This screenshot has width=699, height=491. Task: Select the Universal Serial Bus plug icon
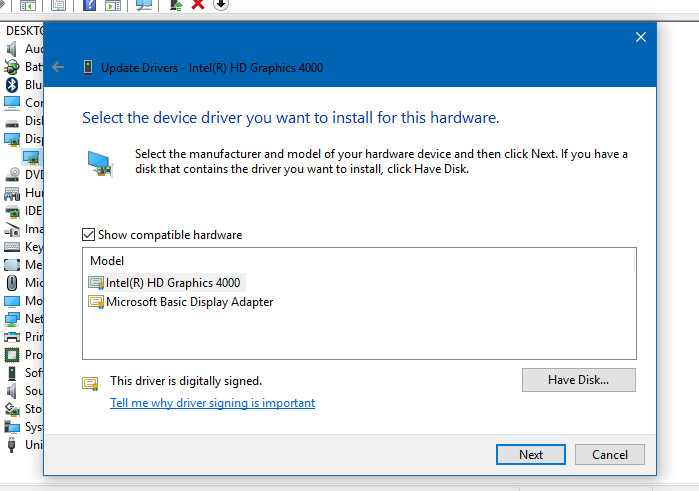click(x=12, y=445)
